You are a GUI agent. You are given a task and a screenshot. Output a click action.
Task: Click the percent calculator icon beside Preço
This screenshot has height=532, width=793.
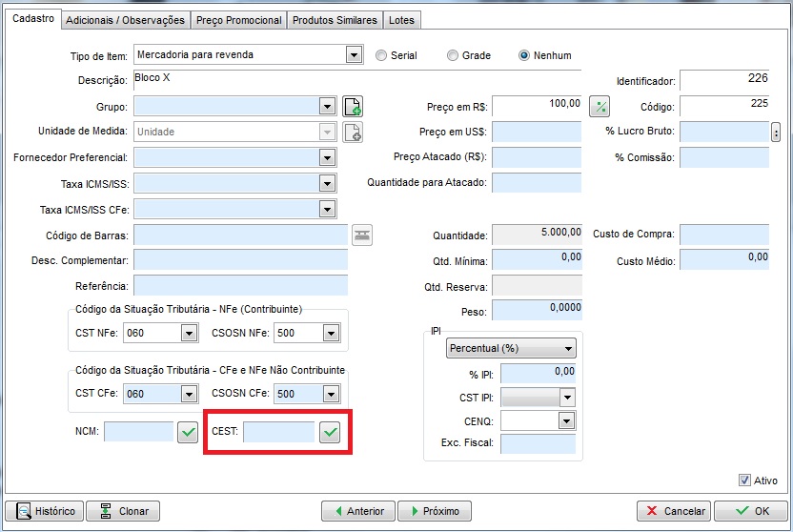[x=600, y=106]
